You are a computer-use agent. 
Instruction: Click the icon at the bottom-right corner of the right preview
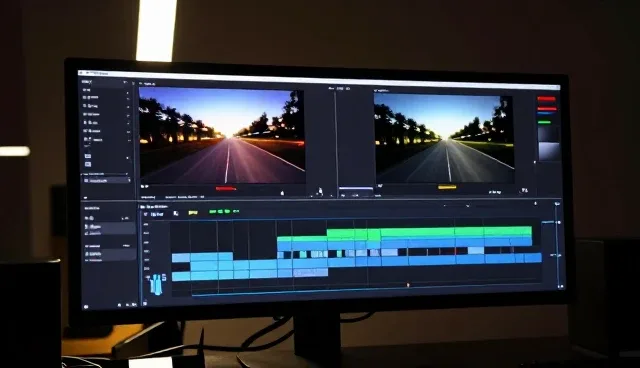coord(524,190)
